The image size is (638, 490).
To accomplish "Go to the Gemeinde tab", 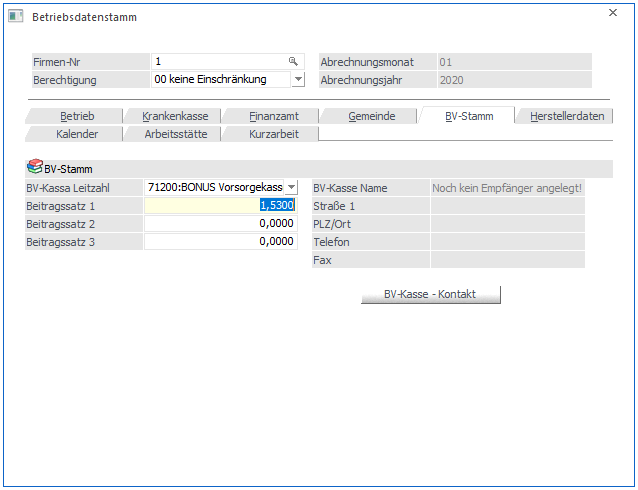I will pos(370,116).
